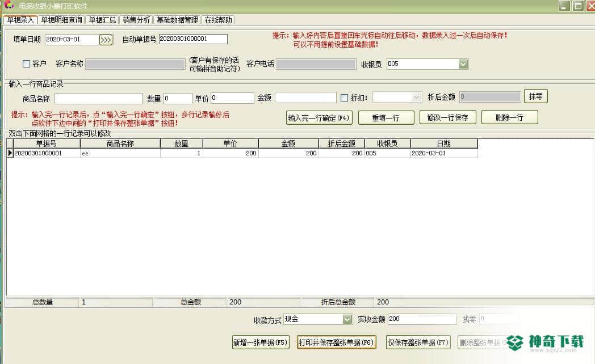
Task: Click the 修改一行保存 button
Action: tap(448, 117)
